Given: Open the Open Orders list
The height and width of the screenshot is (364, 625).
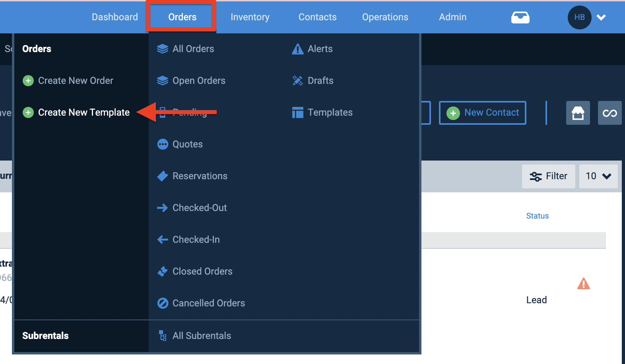Looking at the screenshot, I should tap(199, 81).
